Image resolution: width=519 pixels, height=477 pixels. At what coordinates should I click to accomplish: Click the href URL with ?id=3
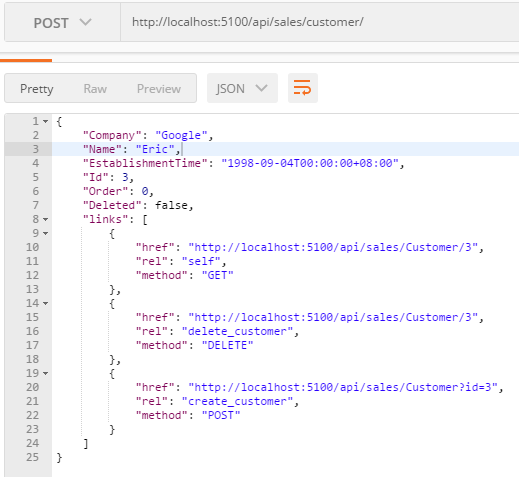click(343, 387)
